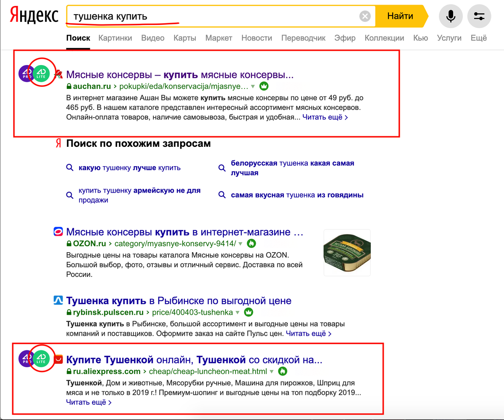Click purple PRO badge on auchan result
Viewport: 504px width, 420px height.
[x=25, y=74]
